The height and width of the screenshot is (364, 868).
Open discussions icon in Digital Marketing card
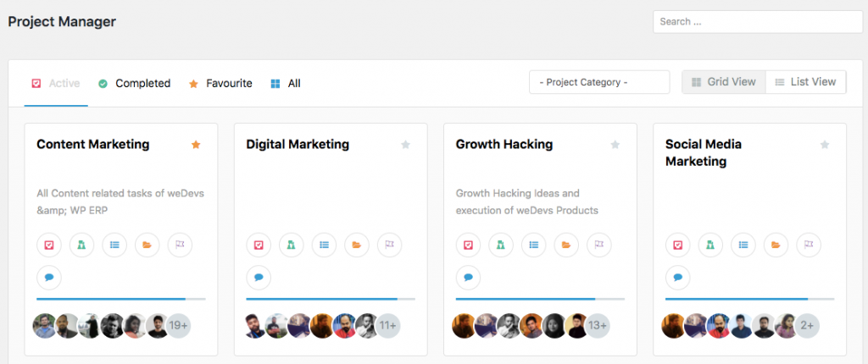tap(291, 245)
